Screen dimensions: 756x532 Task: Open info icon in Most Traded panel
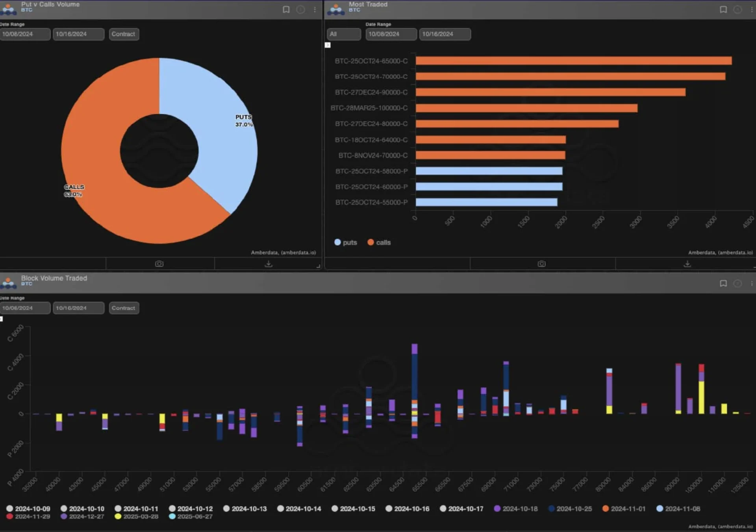[x=737, y=9]
